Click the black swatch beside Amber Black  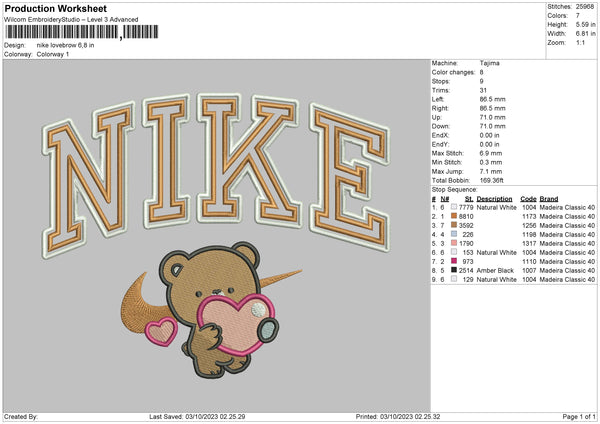click(x=454, y=270)
